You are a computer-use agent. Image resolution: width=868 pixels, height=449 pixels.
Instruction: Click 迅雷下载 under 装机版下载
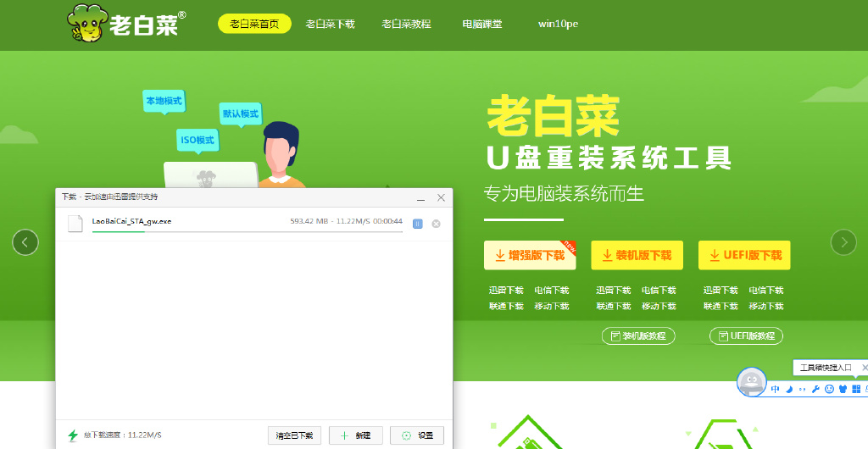pyautogui.click(x=614, y=291)
